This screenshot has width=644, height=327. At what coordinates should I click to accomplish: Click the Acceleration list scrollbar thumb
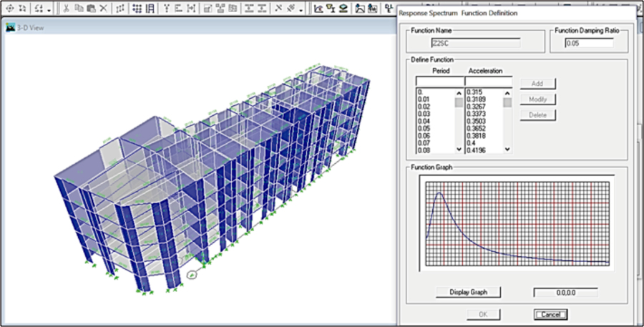coord(507,102)
